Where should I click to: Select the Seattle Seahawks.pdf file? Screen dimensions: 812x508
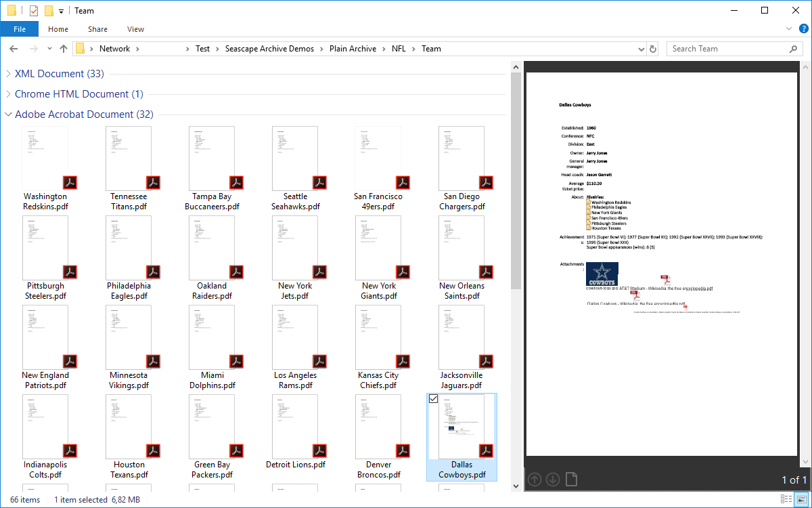point(295,168)
